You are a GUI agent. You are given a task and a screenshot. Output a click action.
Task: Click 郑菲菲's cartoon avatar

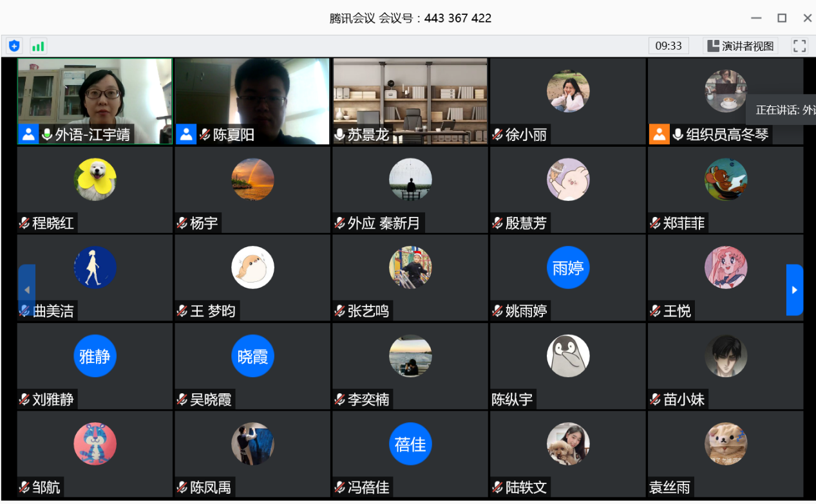pyautogui.click(x=725, y=180)
